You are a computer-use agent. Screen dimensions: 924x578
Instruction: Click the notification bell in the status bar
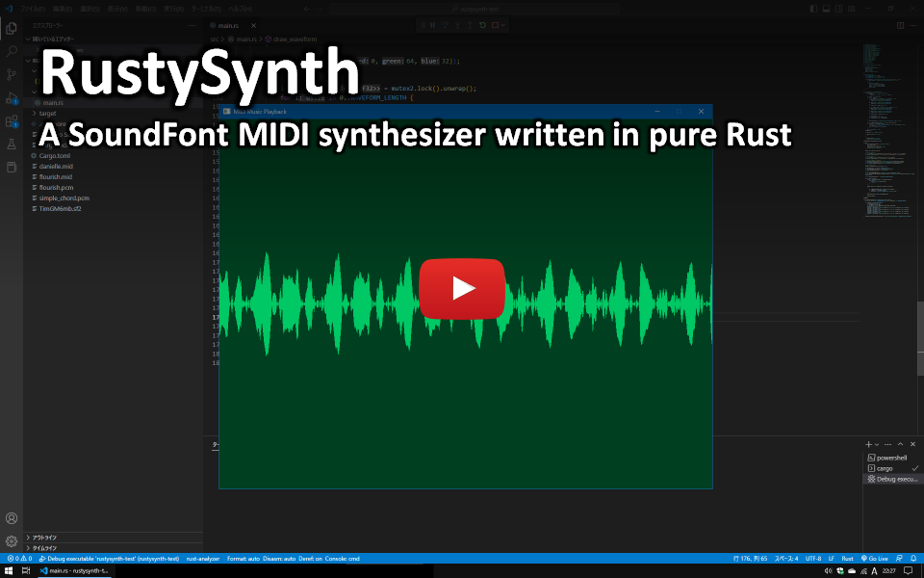click(x=912, y=559)
